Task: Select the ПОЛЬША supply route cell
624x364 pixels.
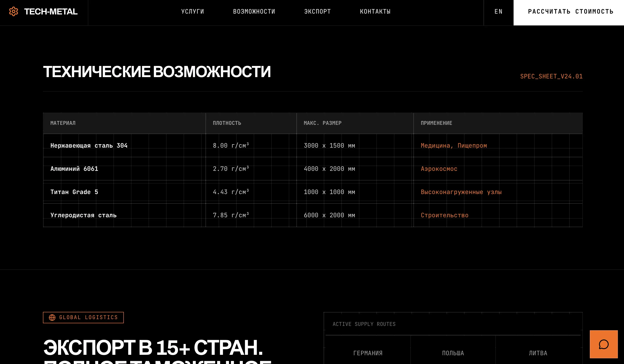Action: pyautogui.click(x=453, y=353)
